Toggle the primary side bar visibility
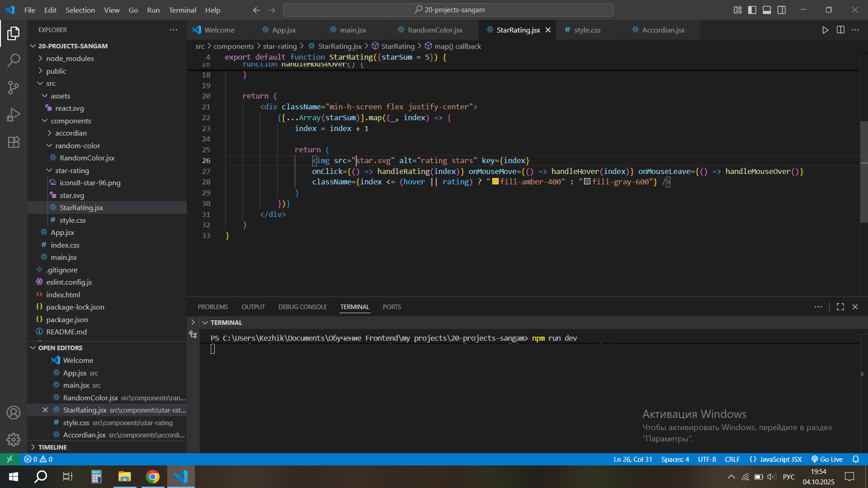Viewport: 868px width, 488px height. (x=752, y=10)
